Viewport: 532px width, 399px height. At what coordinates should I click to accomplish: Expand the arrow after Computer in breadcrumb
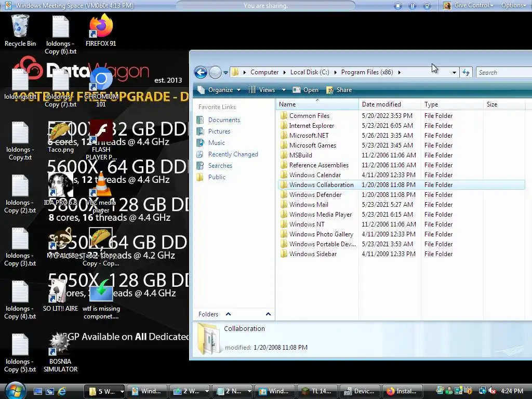[x=284, y=72]
